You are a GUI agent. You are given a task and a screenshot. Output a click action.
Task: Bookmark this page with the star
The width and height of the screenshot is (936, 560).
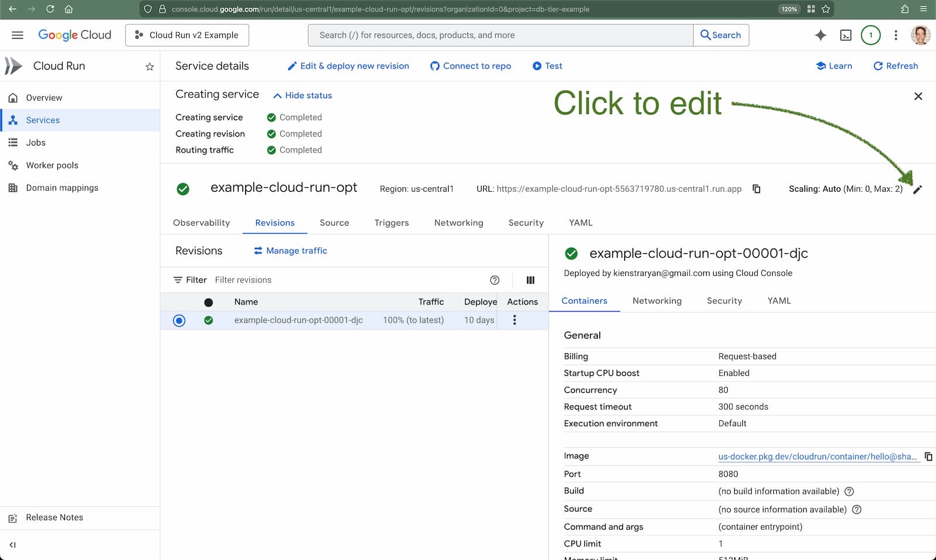point(825,9)
